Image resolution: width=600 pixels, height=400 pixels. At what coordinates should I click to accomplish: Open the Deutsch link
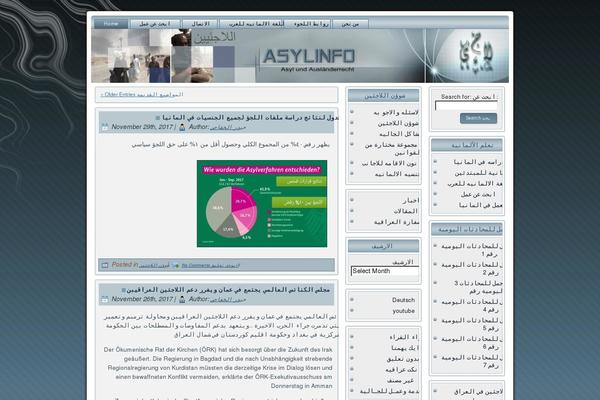coord(403,300)
